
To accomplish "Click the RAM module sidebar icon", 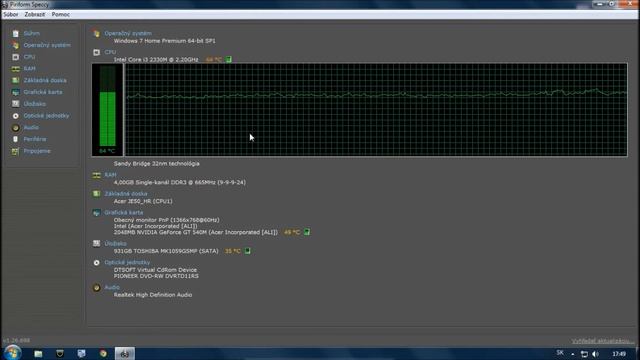I will click(16, 69).
